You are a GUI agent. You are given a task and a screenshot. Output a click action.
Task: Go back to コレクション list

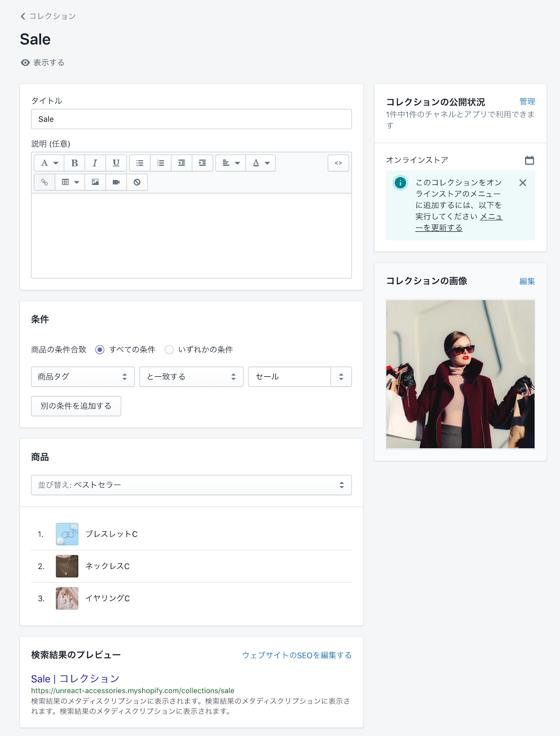click(x=48, y=16)
